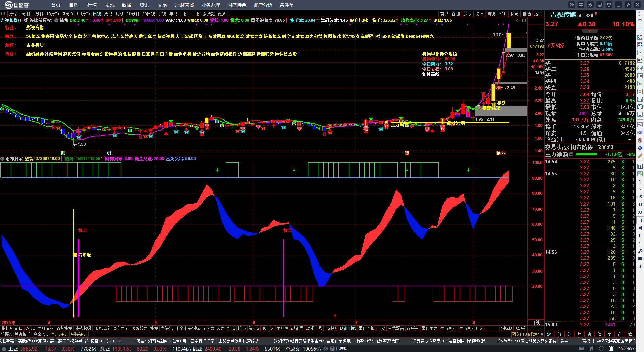
Task: Open the settings sliders icon in title bar
Action: (x=581, y=5)
